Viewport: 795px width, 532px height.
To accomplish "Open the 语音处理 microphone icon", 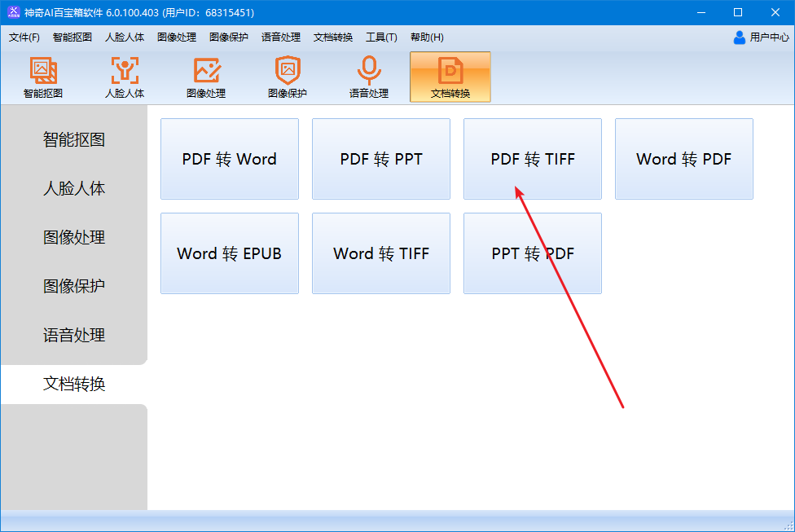I will [x=369, y=72].
